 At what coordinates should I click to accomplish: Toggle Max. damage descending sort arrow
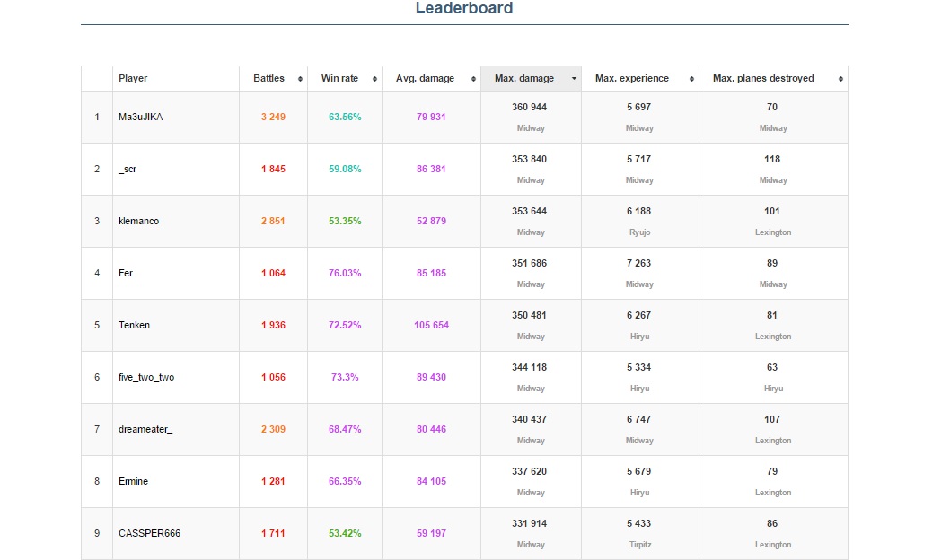point(574,79)
